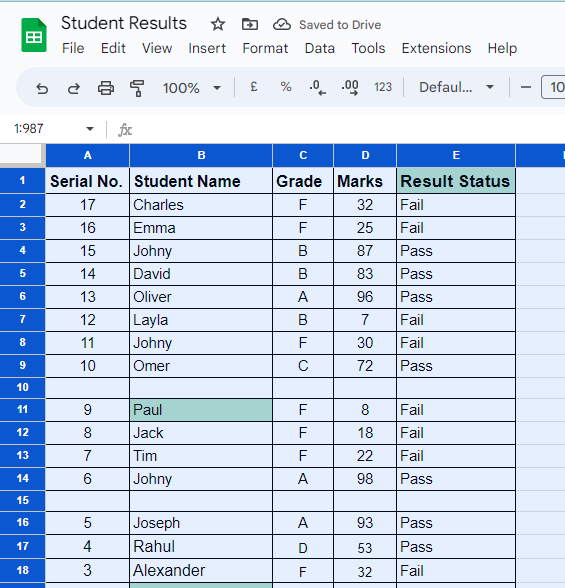Click Saved to Drive status

340,25
